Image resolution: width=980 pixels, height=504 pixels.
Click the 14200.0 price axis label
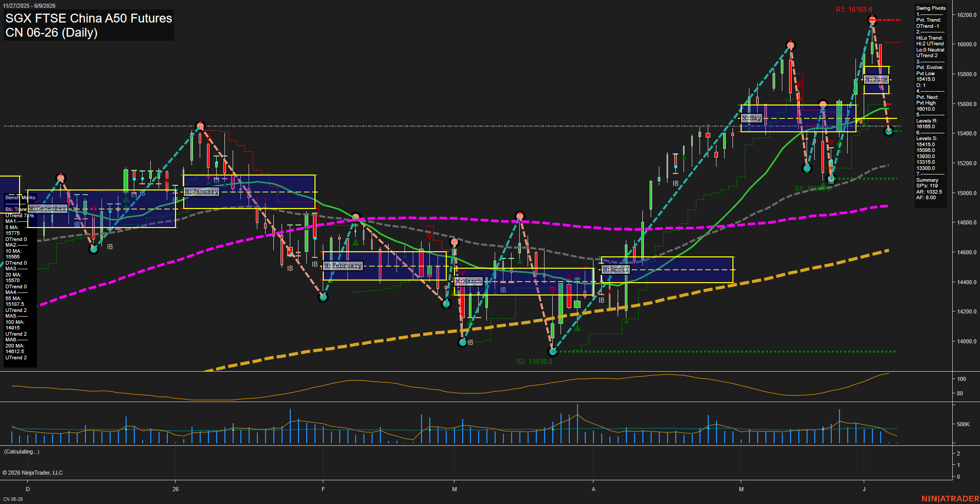(x=967, y=311)
